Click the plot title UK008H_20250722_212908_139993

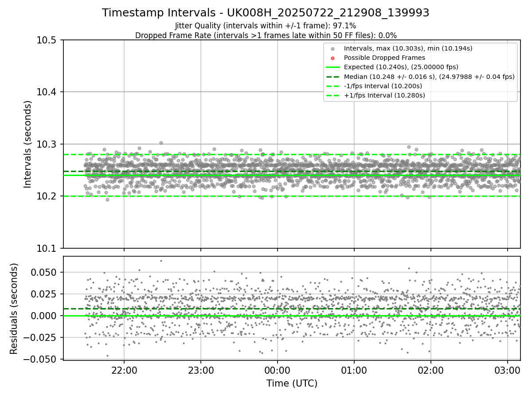tap(266, 13)
